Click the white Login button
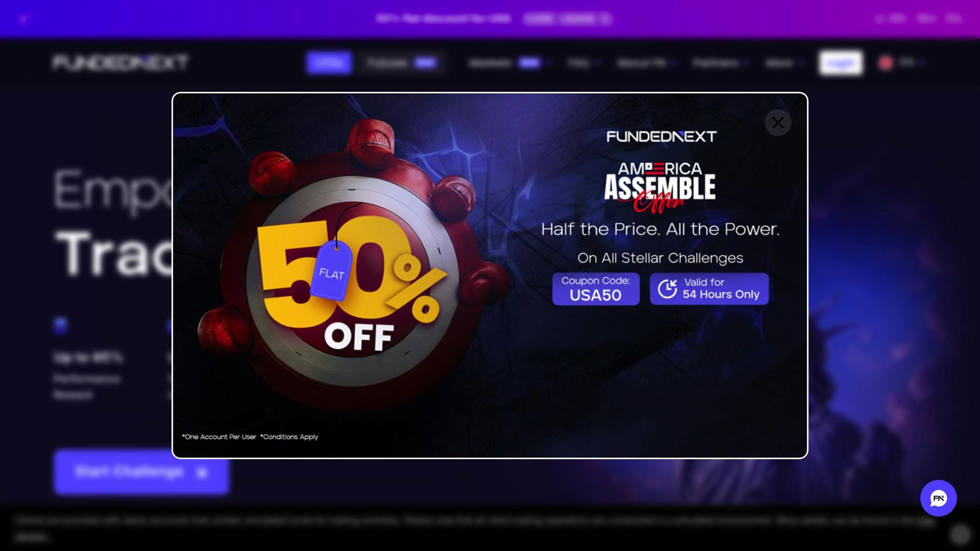980x551 pixels. click(x=841, y=63)
